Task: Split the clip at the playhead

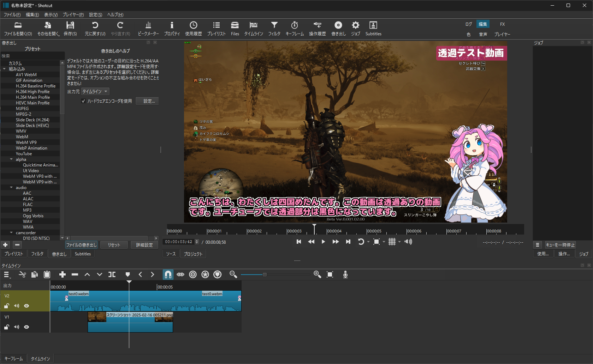Action: pos(112,274)
